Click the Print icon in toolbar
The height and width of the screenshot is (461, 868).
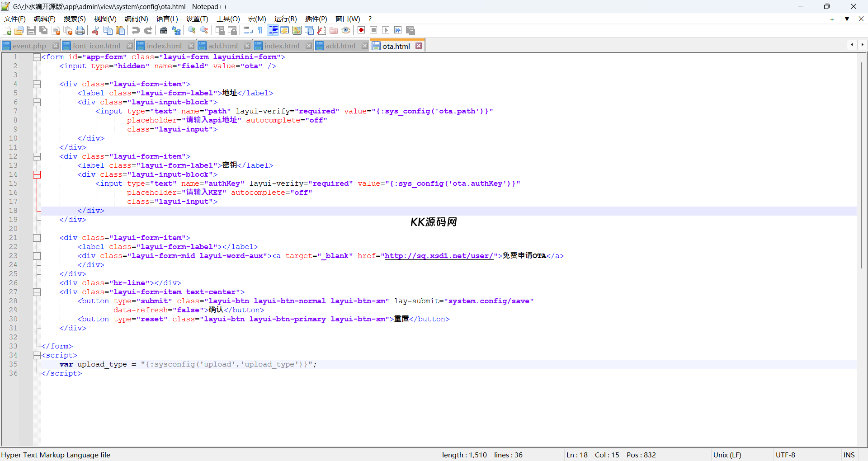click(80, 30)
